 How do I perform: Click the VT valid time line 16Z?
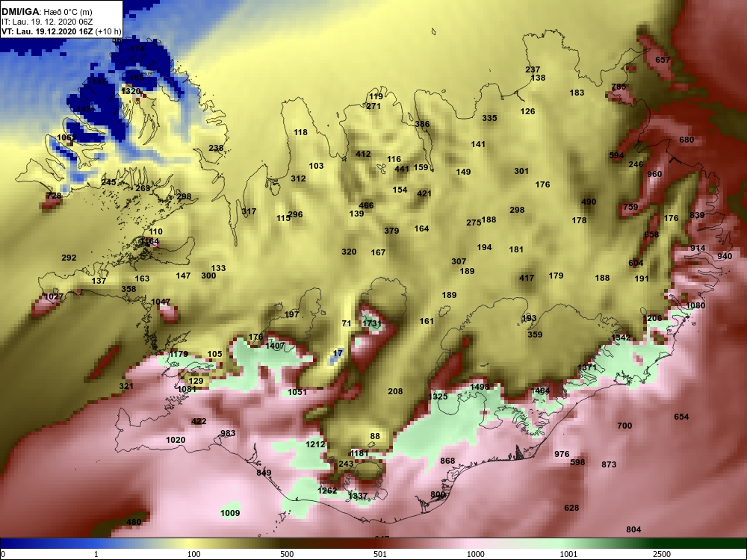61,32
